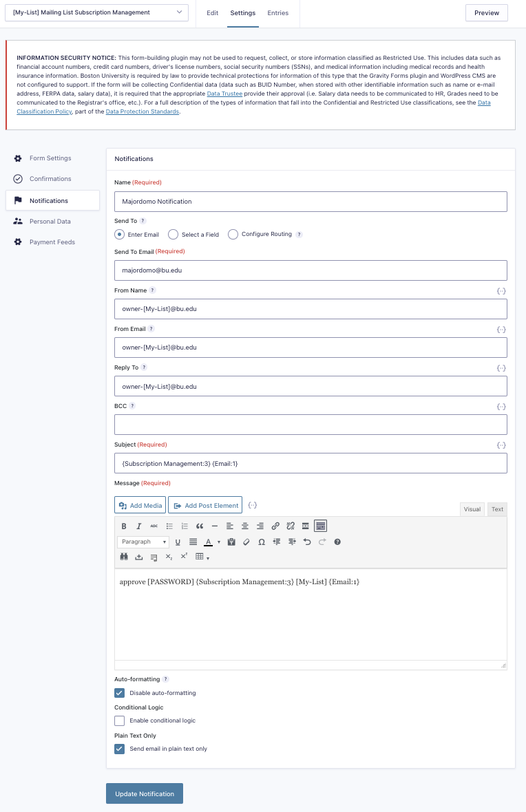Insert a blockquote
Image resolution: width=526 pixels, height=812 pixels.
click(x=200, y=526)
